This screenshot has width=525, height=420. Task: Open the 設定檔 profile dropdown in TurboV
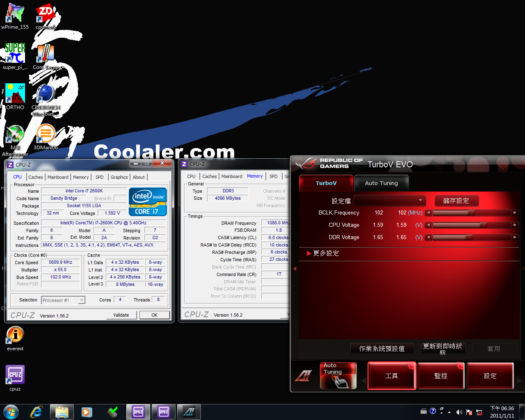390,201
